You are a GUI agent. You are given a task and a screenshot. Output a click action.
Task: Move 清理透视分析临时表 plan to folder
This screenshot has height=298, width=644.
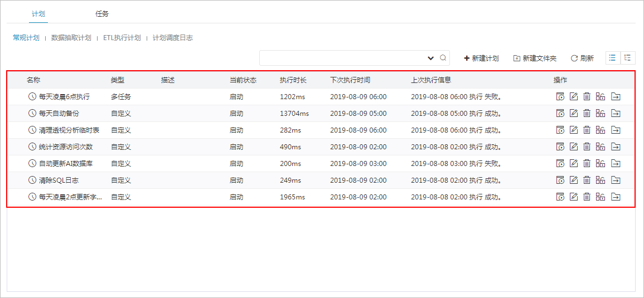(615, 130)
